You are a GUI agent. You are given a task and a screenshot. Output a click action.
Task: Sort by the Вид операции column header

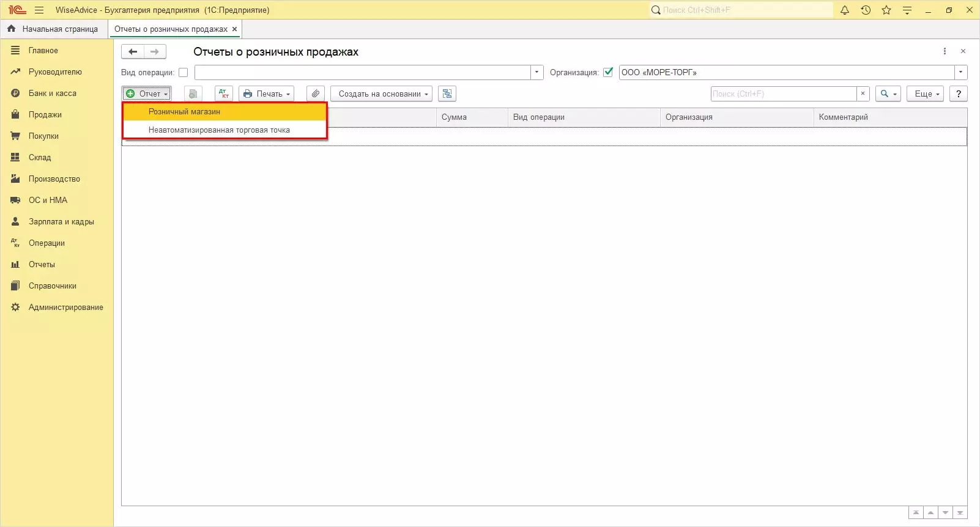[584, 117]
